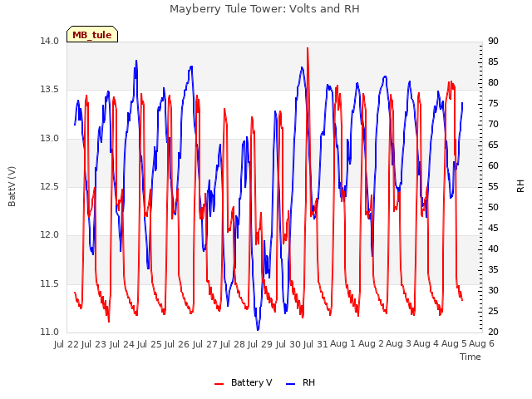
Task: Click the 70 tick on the RH axis
Action: (x=493, y=124)
